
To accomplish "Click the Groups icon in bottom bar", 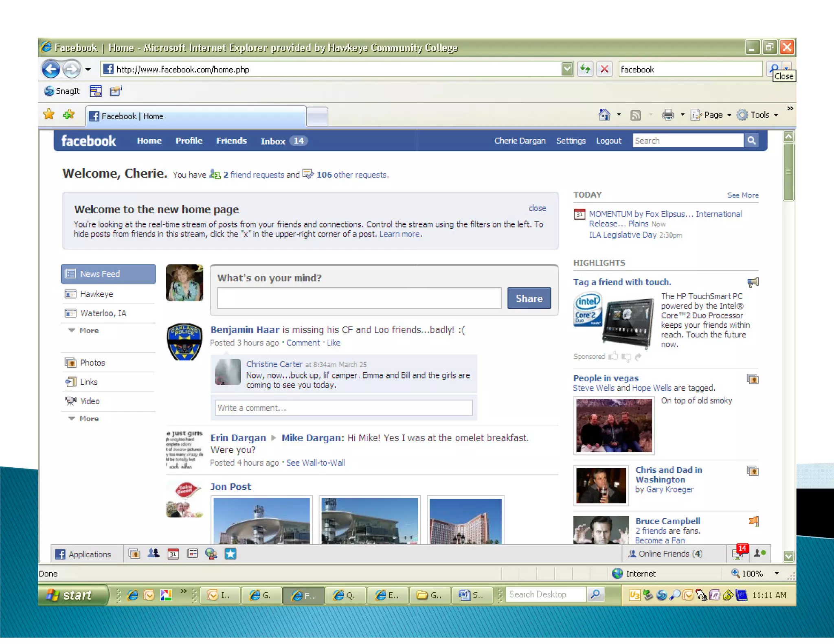I will click(154, 554).
